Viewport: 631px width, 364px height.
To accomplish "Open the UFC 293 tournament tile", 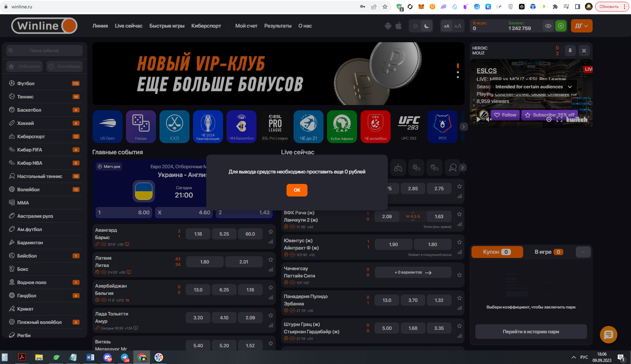I will (x=409, y=126).
